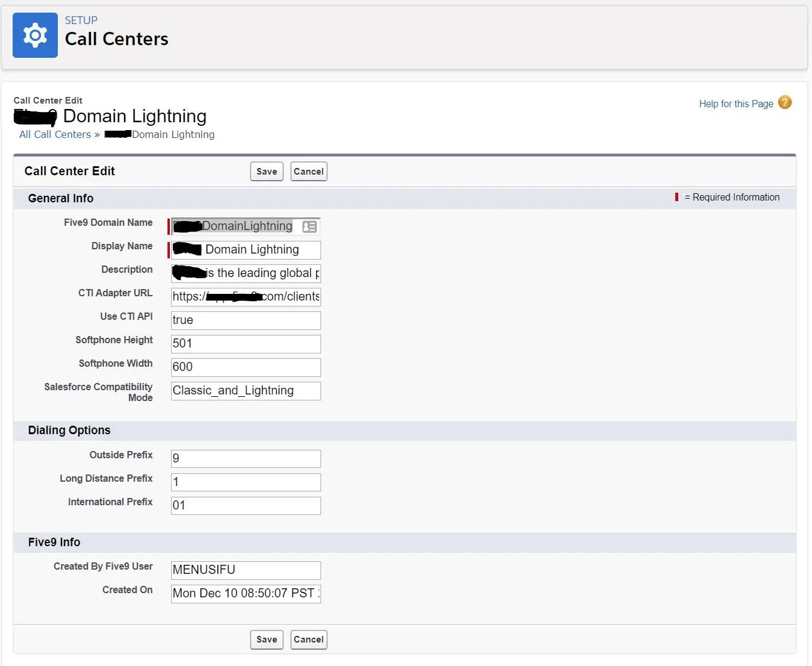This screenshot has width=812, height=666.
Task: Click the bottom Cancel button
Action: 308,640
